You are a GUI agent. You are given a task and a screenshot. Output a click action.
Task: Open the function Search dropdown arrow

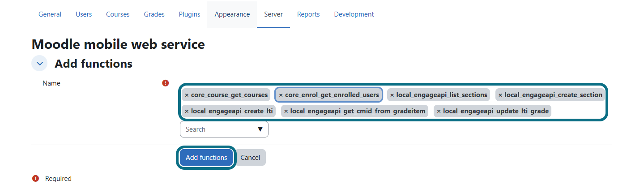tap(260, 129)
